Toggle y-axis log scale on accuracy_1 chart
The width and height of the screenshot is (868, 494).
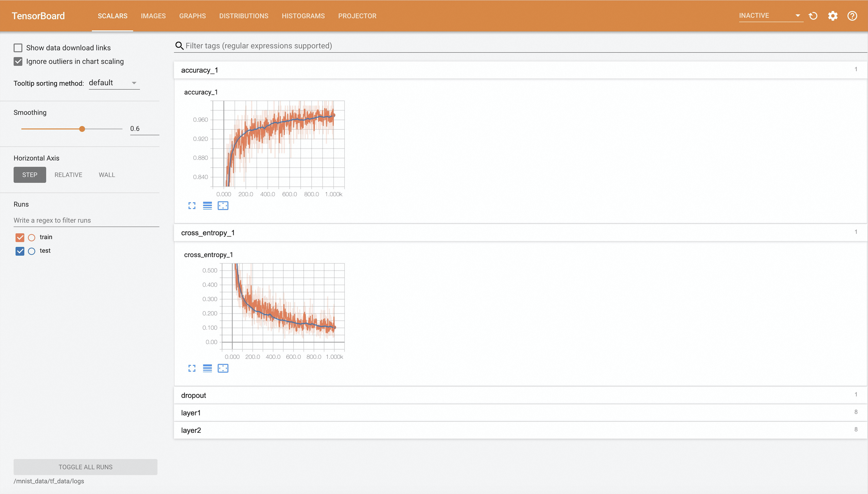[x=207, y=206]
